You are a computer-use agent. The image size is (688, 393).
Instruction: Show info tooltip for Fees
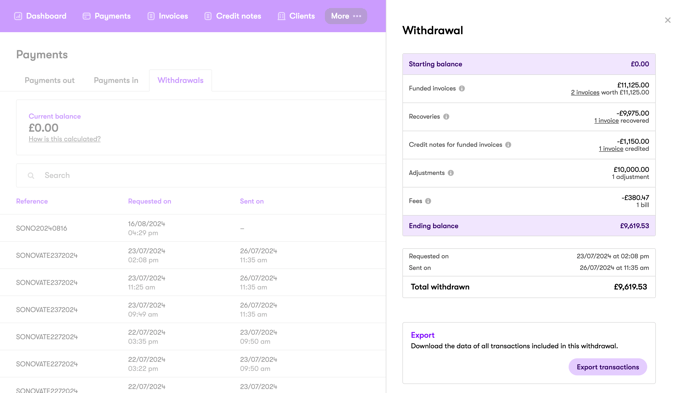click(428, 201)
